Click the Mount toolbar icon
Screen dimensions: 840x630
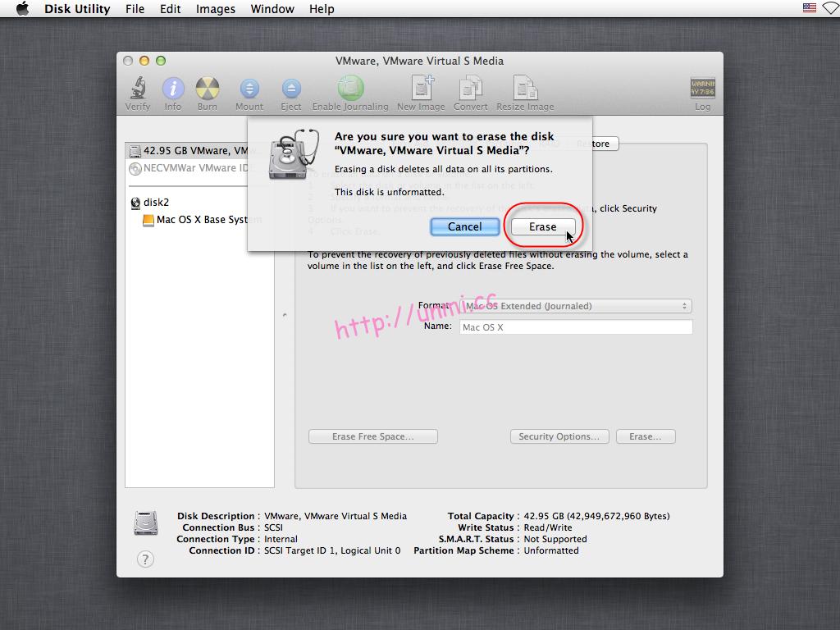point(249,90)
